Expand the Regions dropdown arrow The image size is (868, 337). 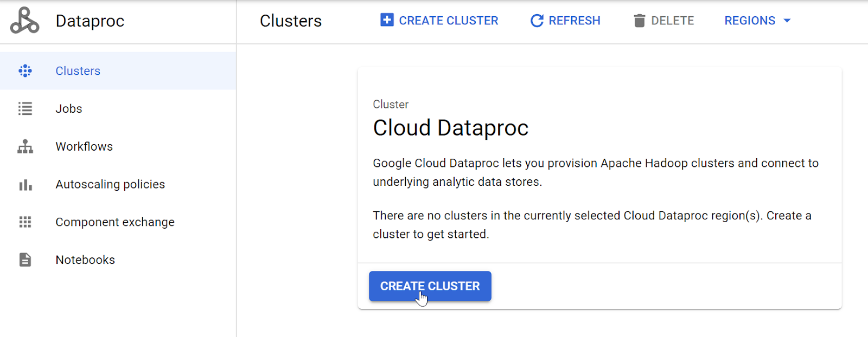coord(787,21)
